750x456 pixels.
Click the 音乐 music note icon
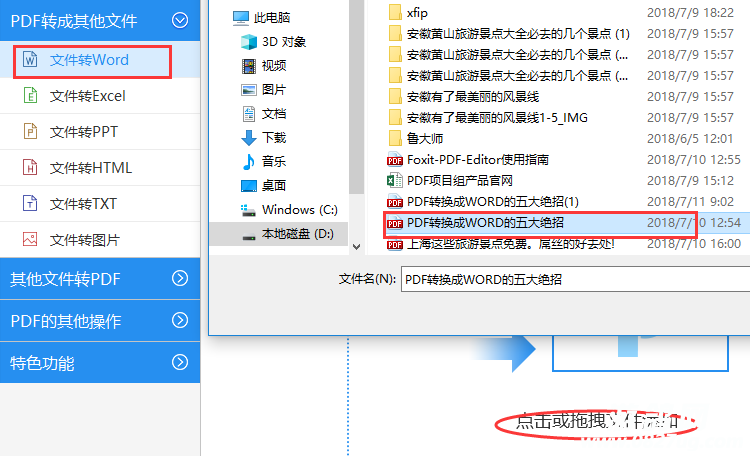click(249, 162)
